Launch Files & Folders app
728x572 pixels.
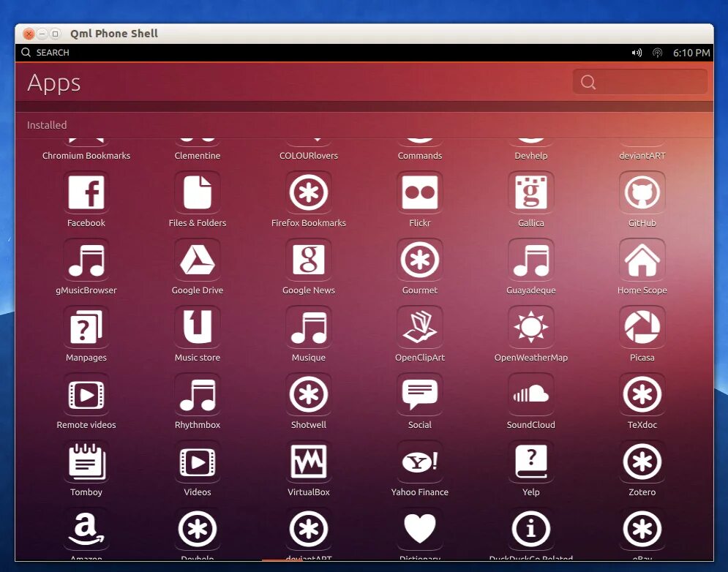tap(198, 192)
